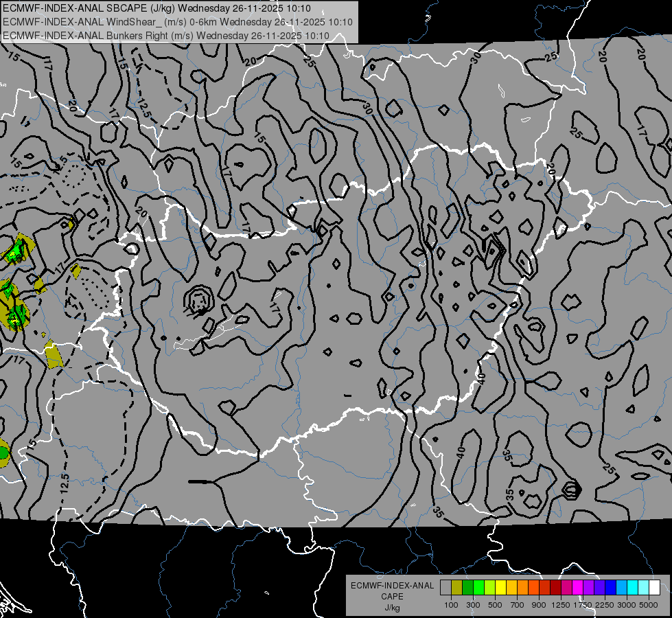Click the J/kg unit label in the legend
This screenshot has width=672, height=618.
point(392,608)
